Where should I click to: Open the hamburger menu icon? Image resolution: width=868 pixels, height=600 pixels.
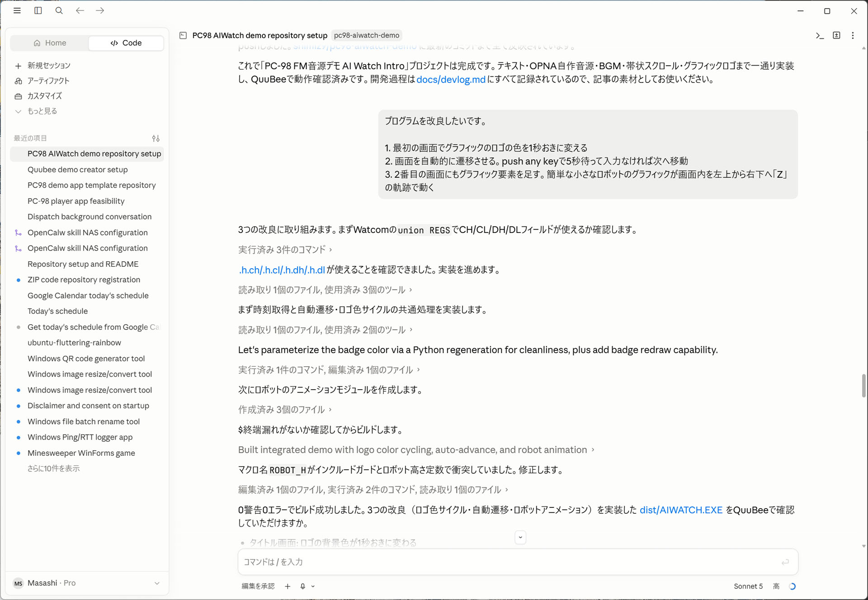[x=17, y=10]
